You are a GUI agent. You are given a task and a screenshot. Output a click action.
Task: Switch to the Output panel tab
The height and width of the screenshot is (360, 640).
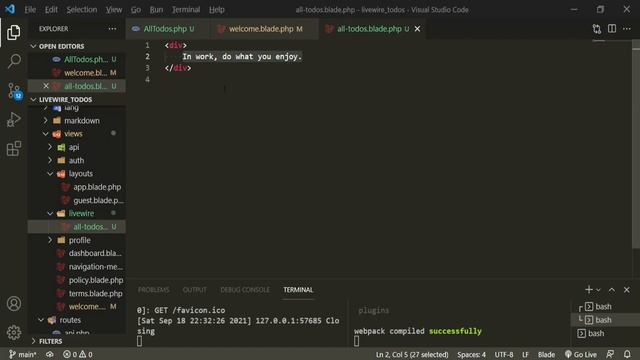(194, 290)
